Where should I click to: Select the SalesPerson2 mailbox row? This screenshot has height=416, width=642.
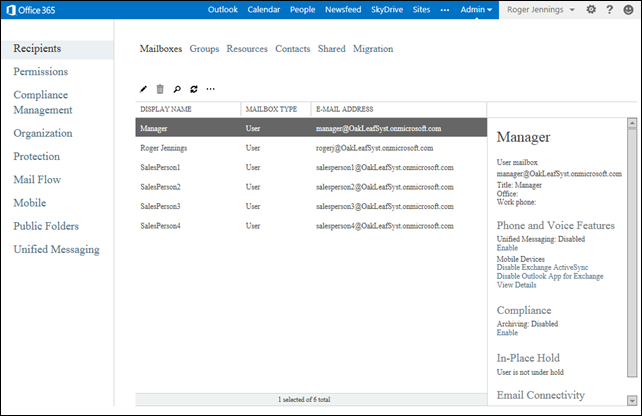[x=311, y=187]
